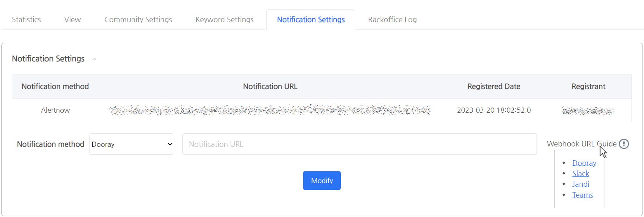
Task: Click the Webhook URL Guide info icon
Action: pos(624,144)
